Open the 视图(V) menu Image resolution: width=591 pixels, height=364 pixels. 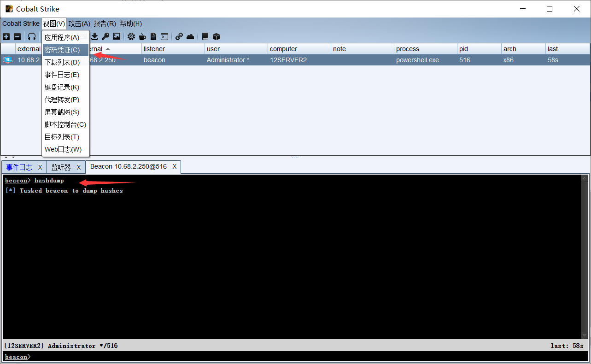[x=54, y=23]
